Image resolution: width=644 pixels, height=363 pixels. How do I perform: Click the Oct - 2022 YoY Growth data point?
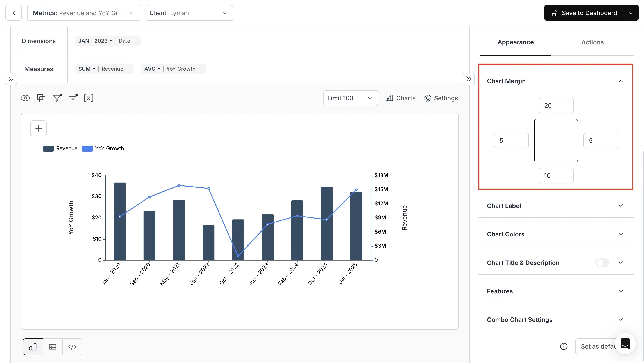238,256
